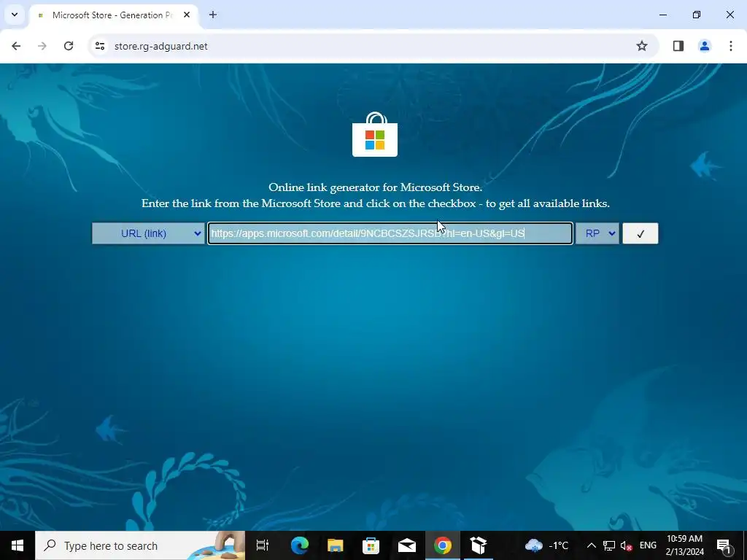
Task: Click the browser forward arrow
Action: click(x=42, y=46)
